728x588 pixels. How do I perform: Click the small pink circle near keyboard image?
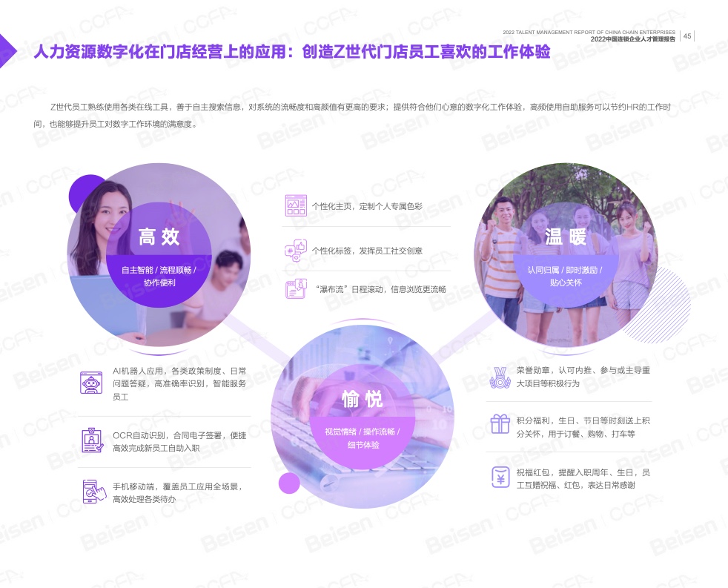(289, 483)
